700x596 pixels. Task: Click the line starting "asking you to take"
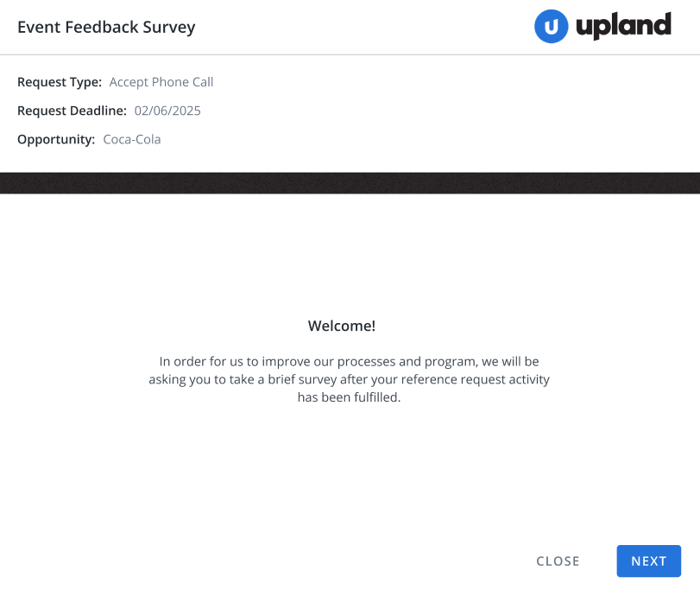[349, 379]
